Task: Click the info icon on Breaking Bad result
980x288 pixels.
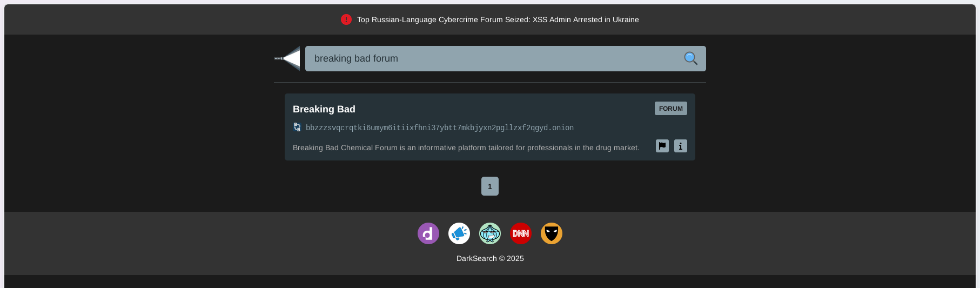Action: point(681,146)
